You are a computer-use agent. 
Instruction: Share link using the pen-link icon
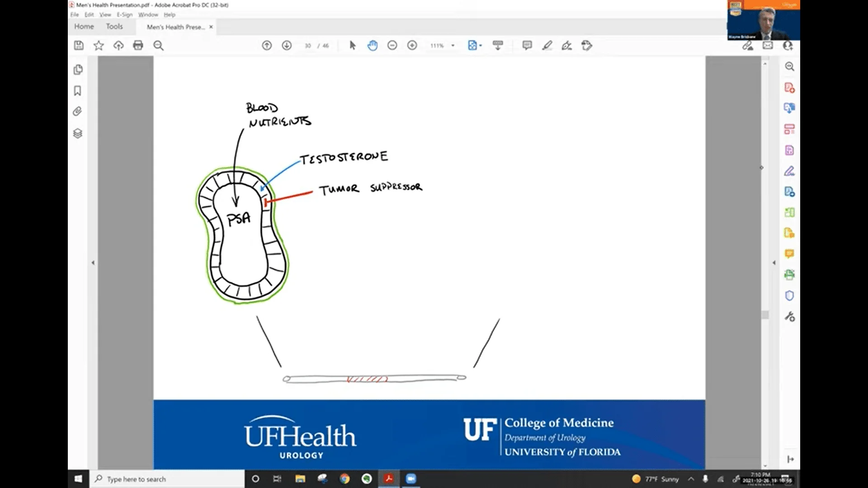click(748, 46)
